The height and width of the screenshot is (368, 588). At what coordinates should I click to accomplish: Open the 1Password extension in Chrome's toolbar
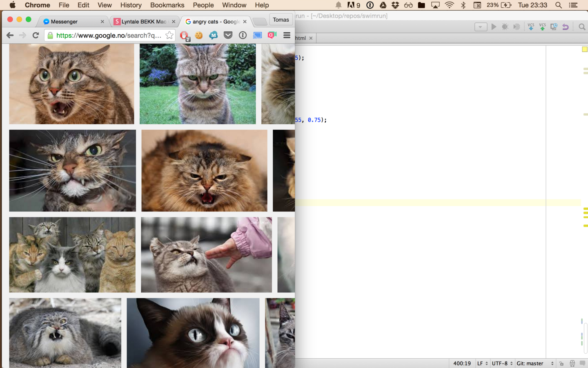[x=243, y=35]
